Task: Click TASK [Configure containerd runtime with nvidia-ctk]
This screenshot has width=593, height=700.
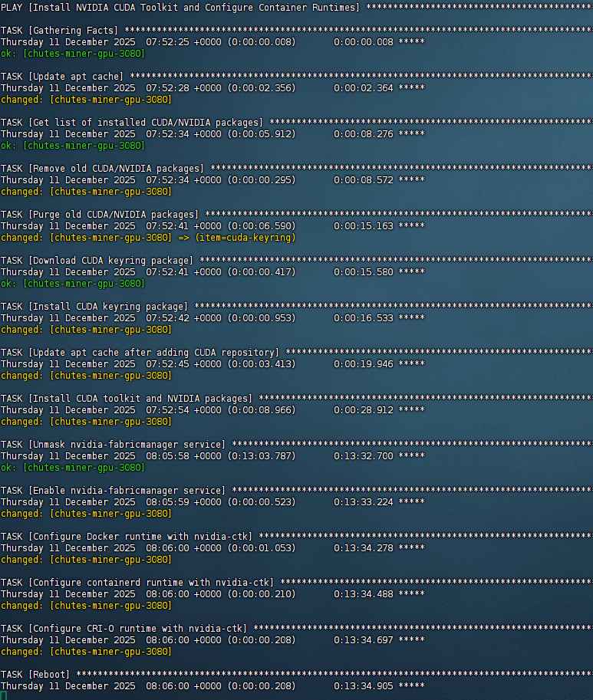Action: point(137,583)
